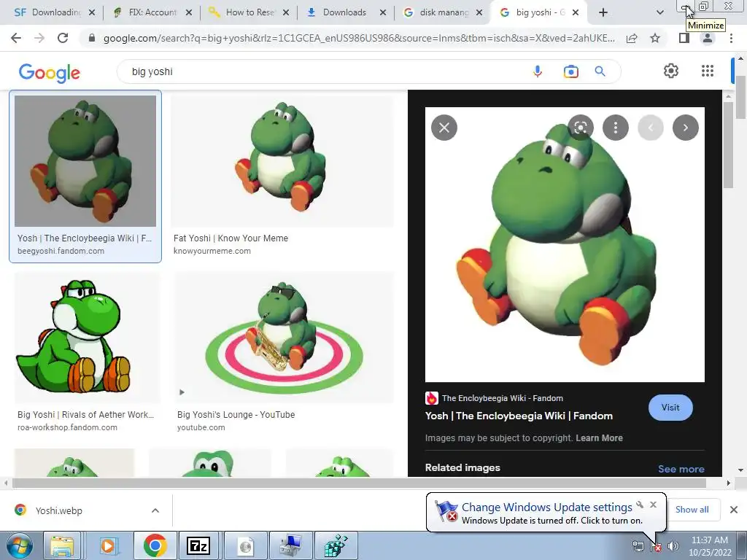Open the roa-workshop.fandom.com source text
This screenshot has width=747, height=560.
67,427
